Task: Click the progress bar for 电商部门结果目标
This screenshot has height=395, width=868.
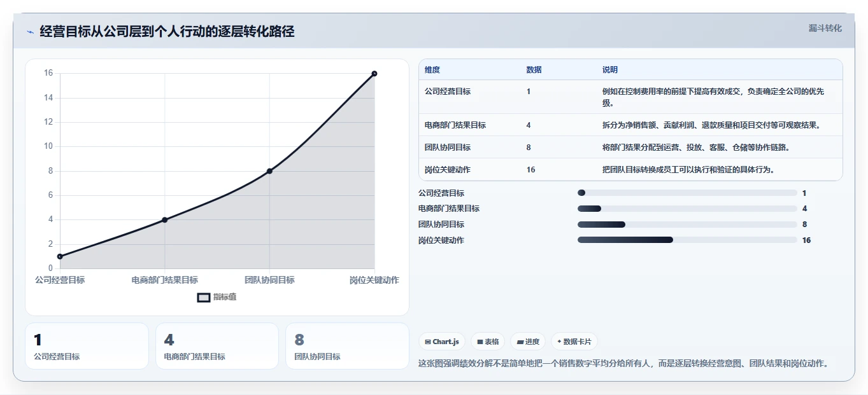Action: [x=687, y=209]
